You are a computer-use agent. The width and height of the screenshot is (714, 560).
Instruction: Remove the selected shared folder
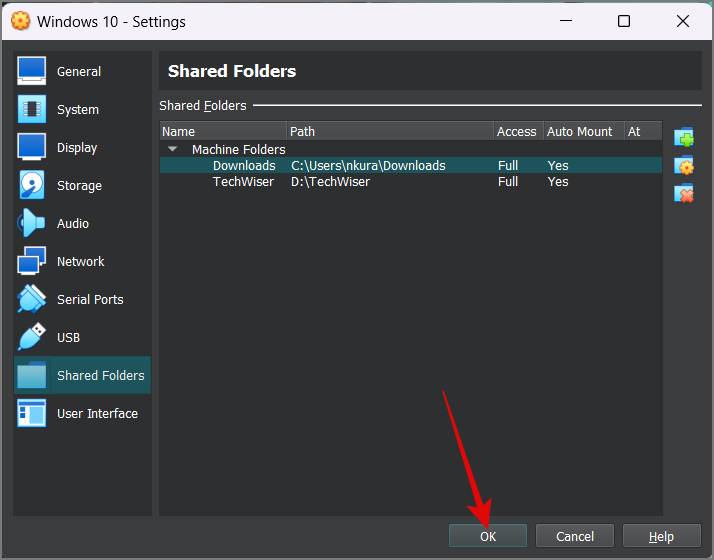tap(684, 193)
